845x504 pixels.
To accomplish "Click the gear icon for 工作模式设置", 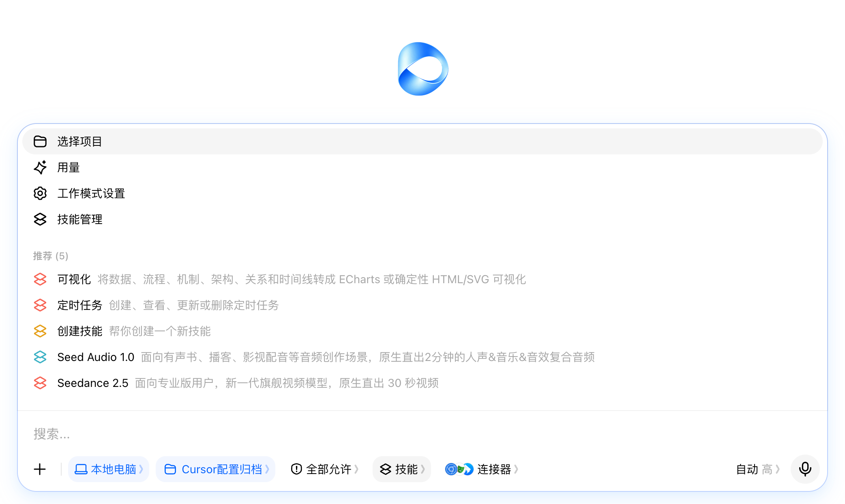I will tap(40, 193).
